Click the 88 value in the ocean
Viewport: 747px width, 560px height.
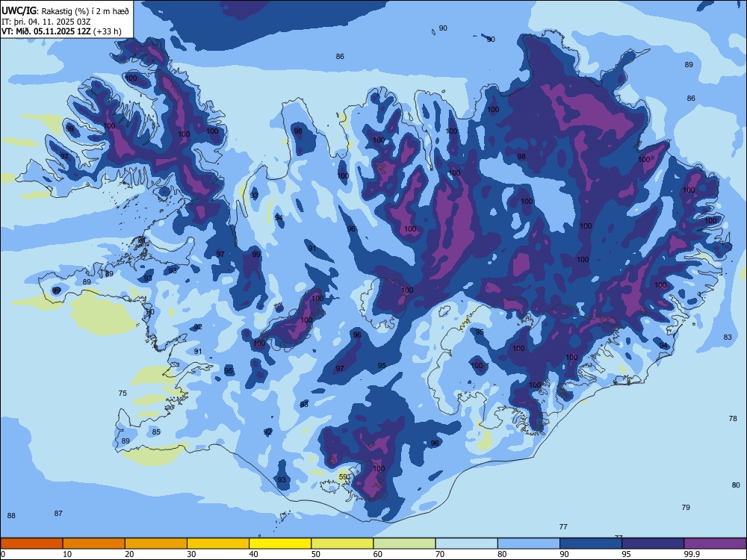click(11, 516)
